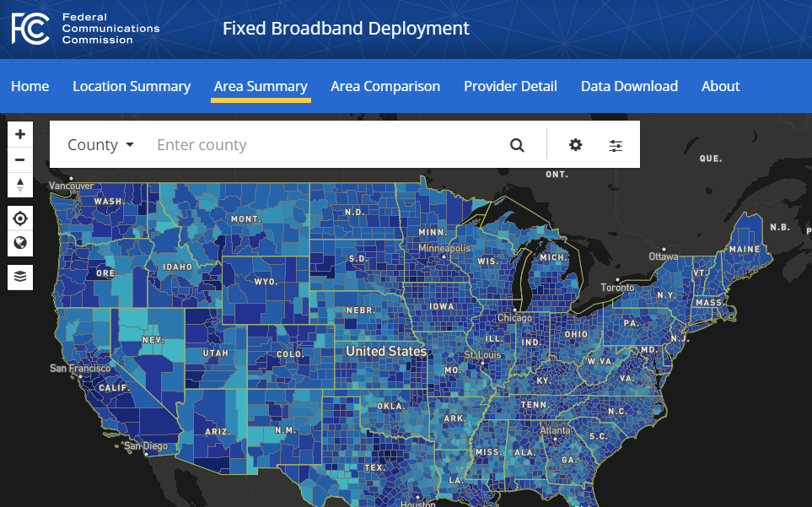
Task: Click the TEX. state label
Action: click(x=374, y=467)
